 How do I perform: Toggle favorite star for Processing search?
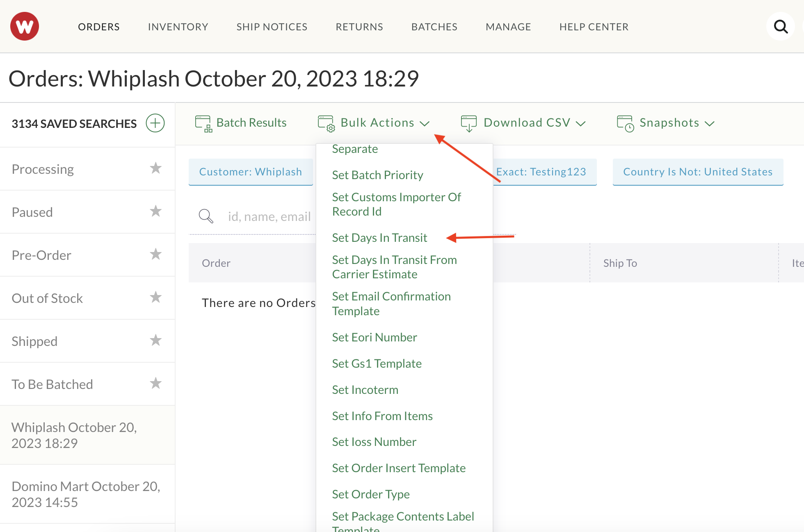155,168
